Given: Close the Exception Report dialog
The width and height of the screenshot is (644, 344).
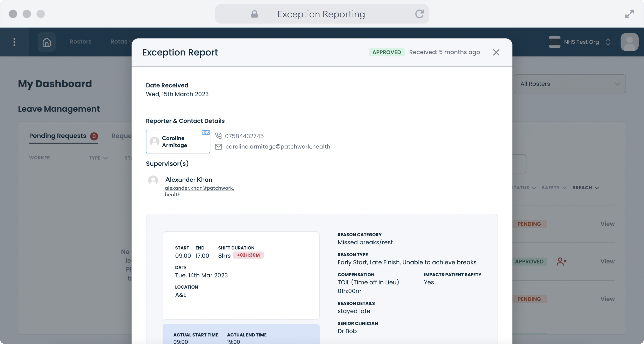Looking at the screenshot, I should tap(496, 52).
